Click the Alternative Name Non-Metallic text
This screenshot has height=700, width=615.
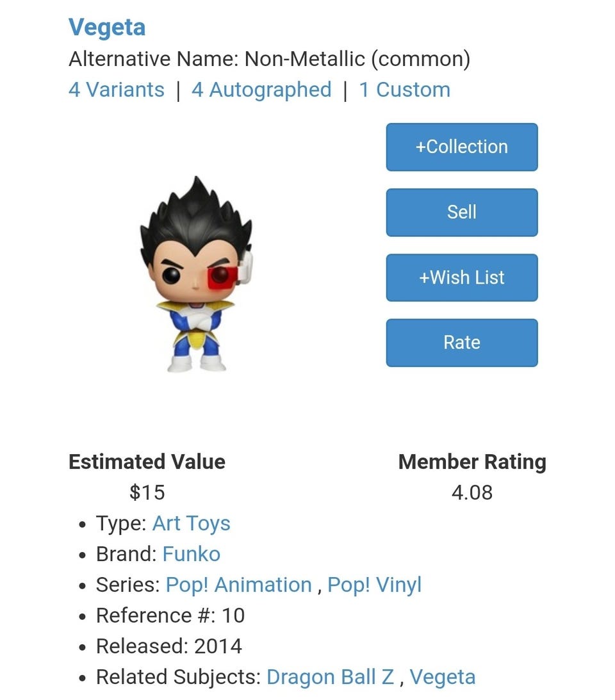(269, 59)
